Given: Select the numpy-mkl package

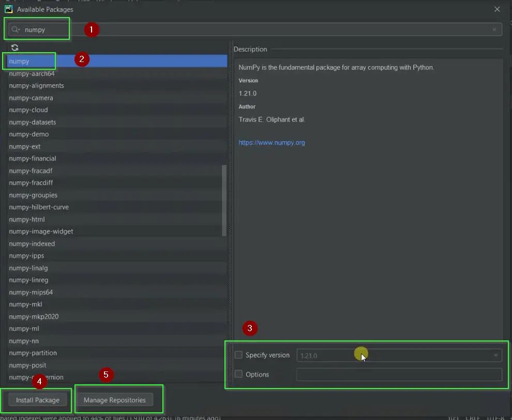Looking at the screenshot, I should (117, 304).
